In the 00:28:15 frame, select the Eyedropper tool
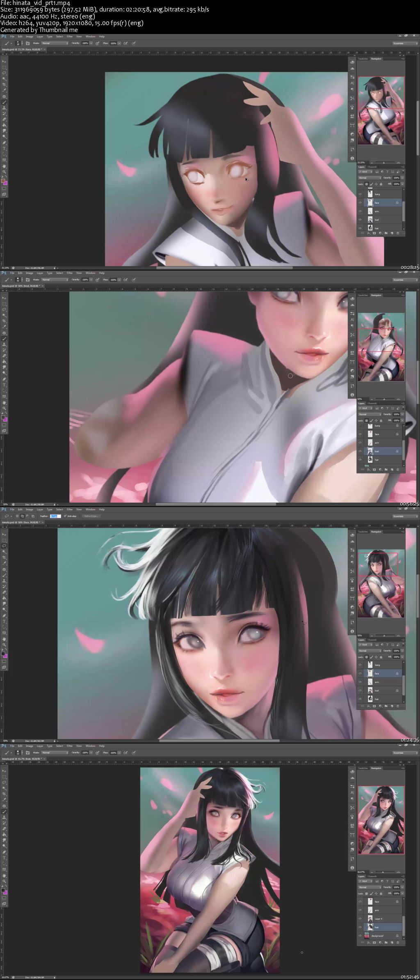 (4, 90)
